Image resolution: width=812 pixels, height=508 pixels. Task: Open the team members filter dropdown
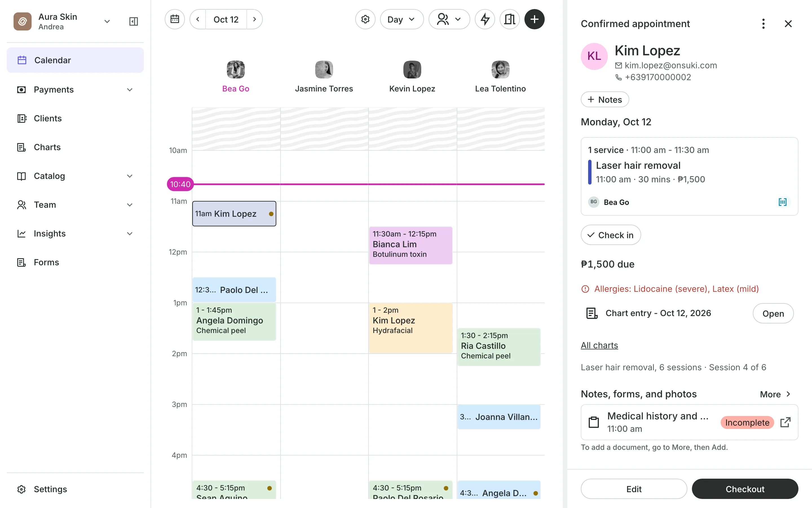(449, 19)
